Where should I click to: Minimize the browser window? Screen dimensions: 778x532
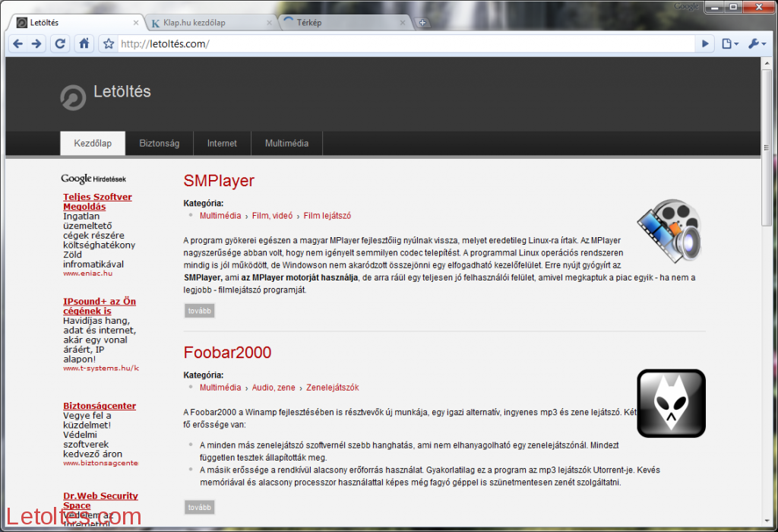click(x=715, y=7)
